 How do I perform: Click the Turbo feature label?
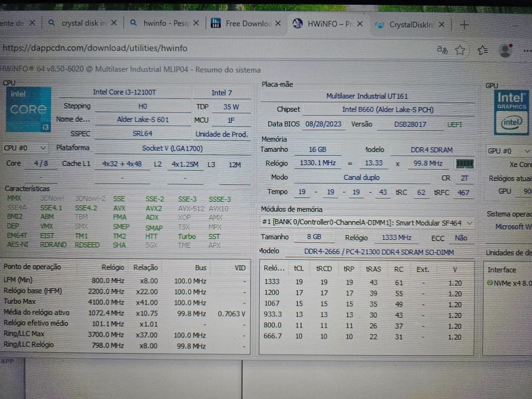pos(187,236)
